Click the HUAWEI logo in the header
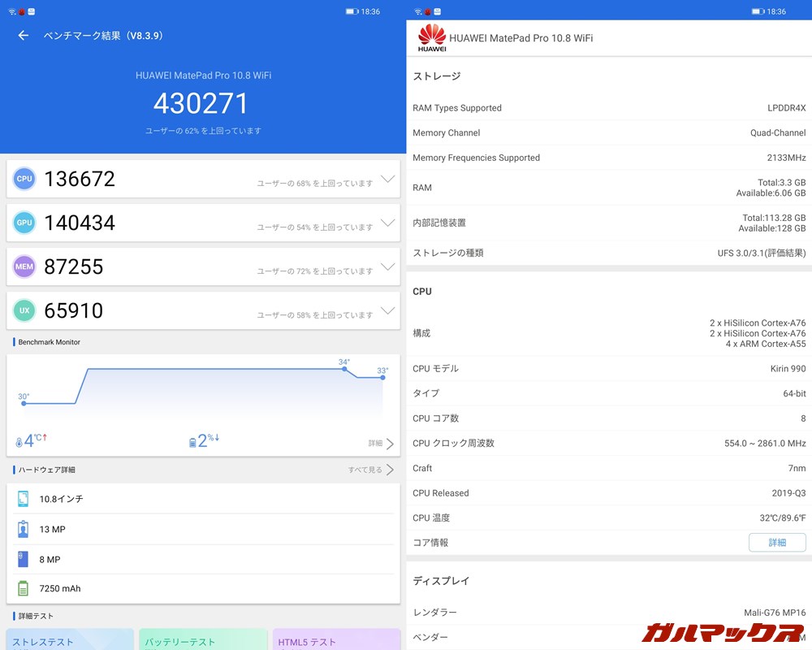The width and height of the screenshot is (812, 650). (x=432, y=37)
